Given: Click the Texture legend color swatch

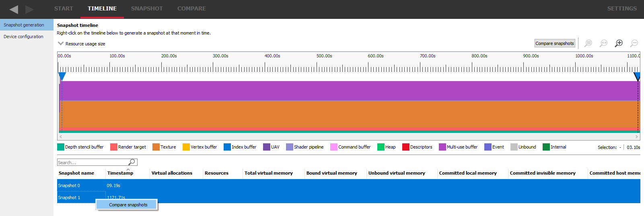Looking at the screenshot, I should tap(156, 147).
